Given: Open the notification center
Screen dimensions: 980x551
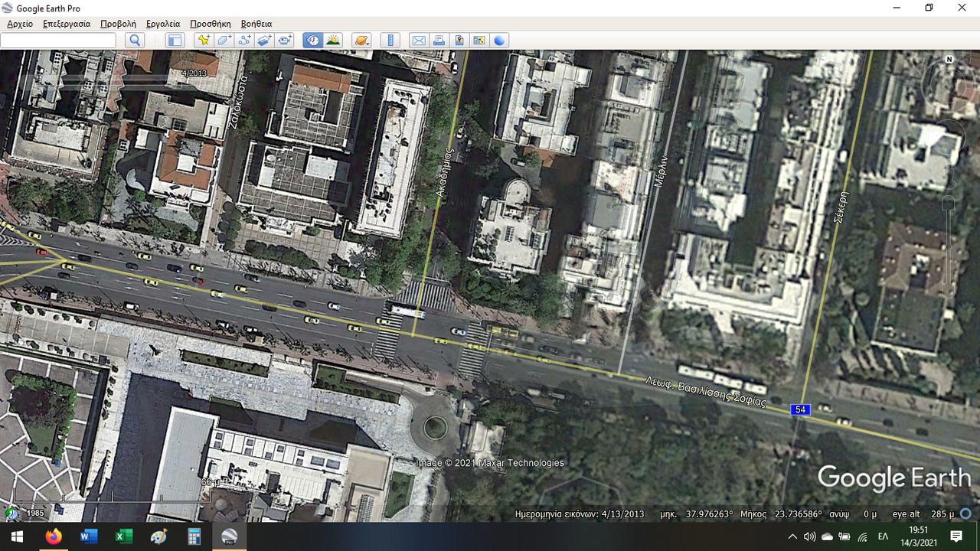Looking at the screenshot, I should (956, 536).
